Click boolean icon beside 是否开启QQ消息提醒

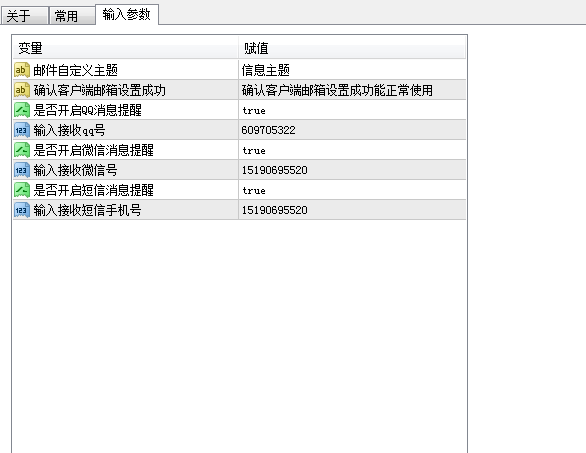22,110
